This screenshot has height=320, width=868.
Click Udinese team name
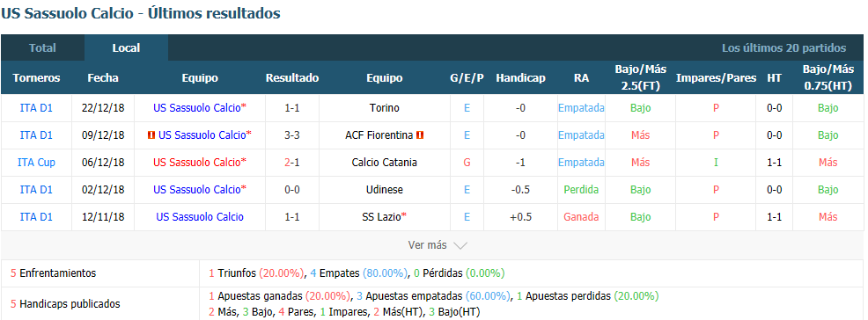point(385,190)
